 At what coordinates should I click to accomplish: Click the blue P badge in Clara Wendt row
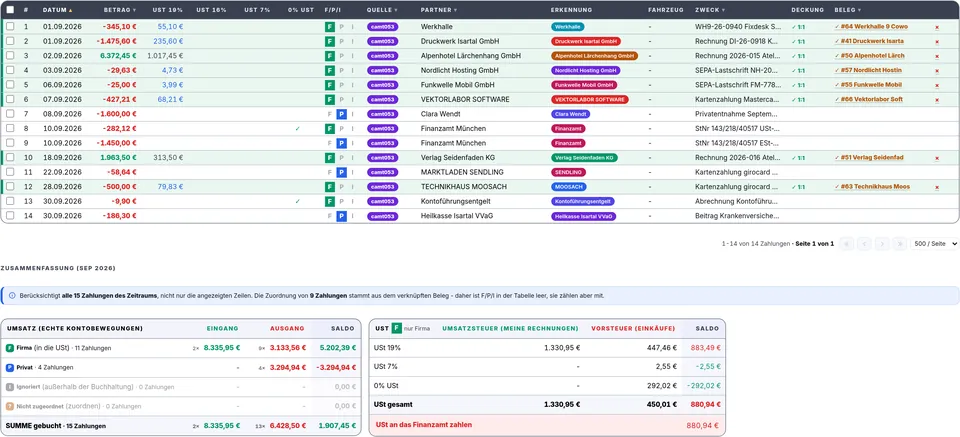coord(342,114)
